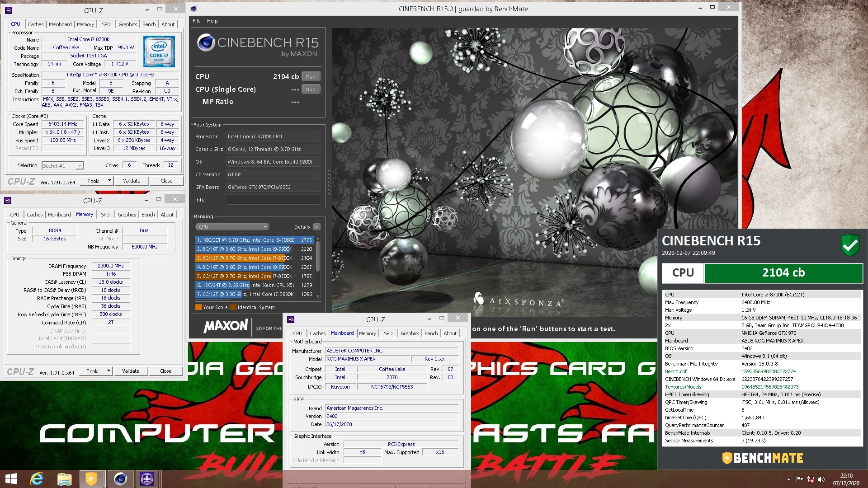Switch to CPU tab in Memory CPU-Z window

tap(14, 215)
